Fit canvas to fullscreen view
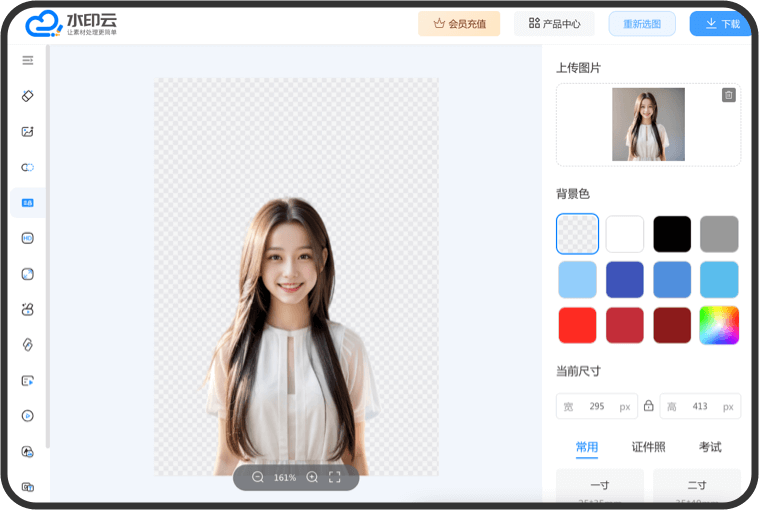This screenshot has height=510, width=759. (334, 478)
